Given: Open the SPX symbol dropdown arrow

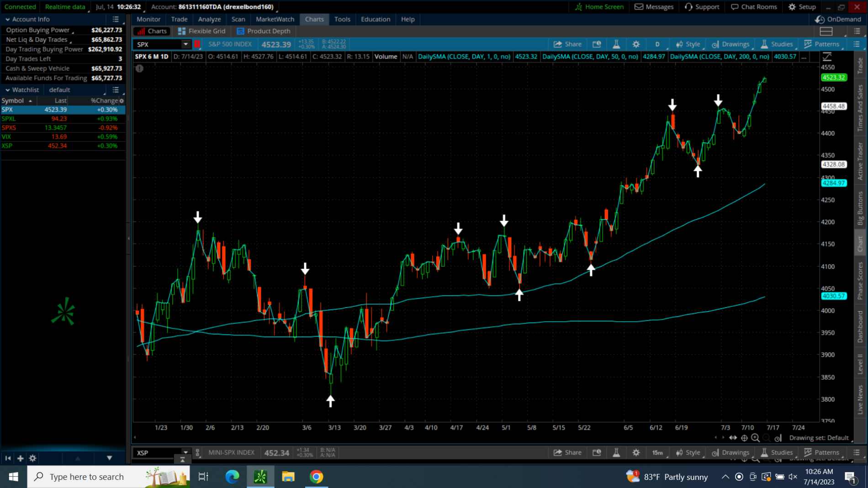Looking at the screenshot, I should [x=185, y=44].
